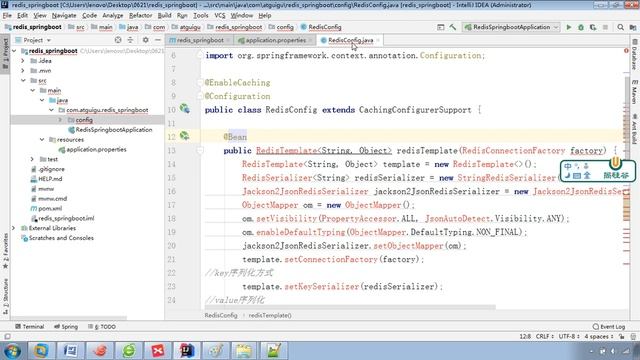Open line separator CRLF selector
The height and width of the screenshot is (360, 640).
[x=544, y=337]
